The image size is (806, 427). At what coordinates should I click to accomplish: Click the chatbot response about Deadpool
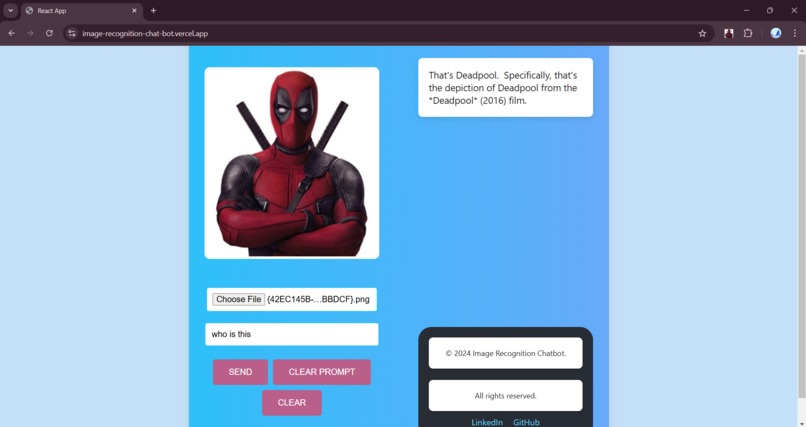click(505, 87)
